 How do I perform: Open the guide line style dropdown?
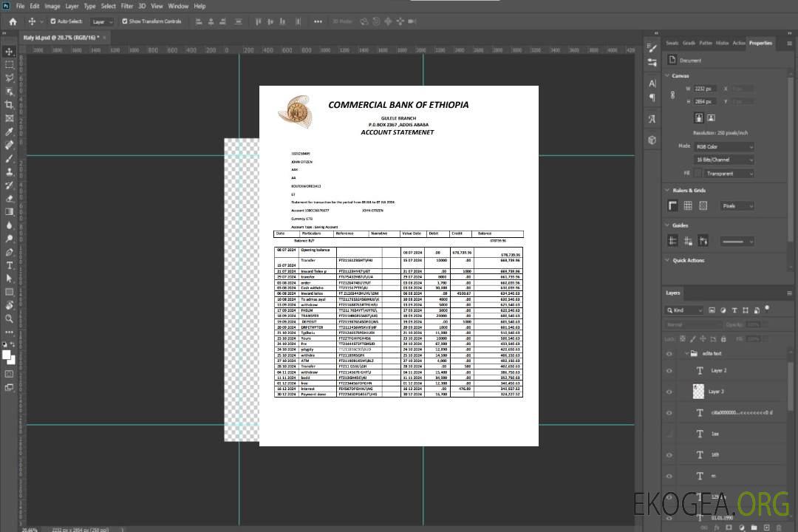tap(737, 242)
